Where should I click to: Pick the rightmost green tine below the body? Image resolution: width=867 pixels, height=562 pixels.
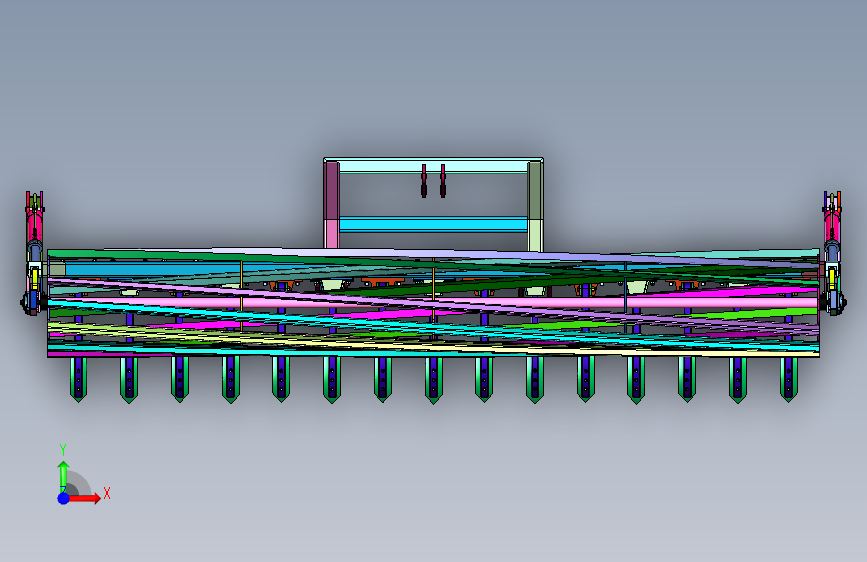tap(789, 379)
